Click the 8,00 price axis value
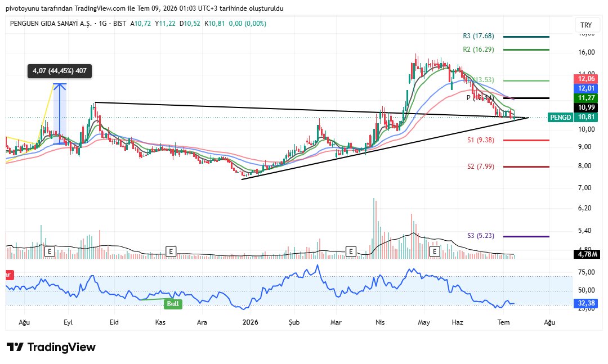The height and width of the screenshot is (364, 608). click(586, 166)
